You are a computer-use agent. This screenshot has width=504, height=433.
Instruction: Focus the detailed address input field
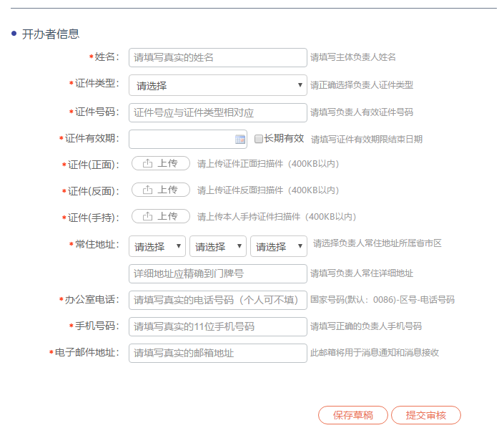coord(217,273)
